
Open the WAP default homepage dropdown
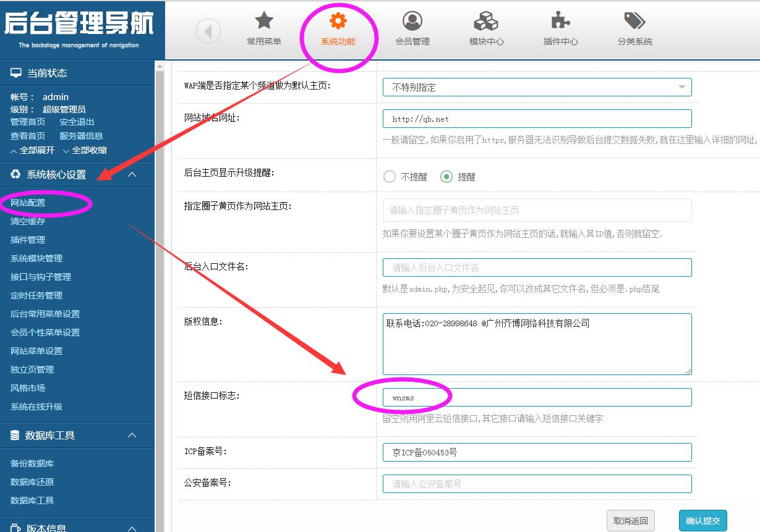pos(537,87)
